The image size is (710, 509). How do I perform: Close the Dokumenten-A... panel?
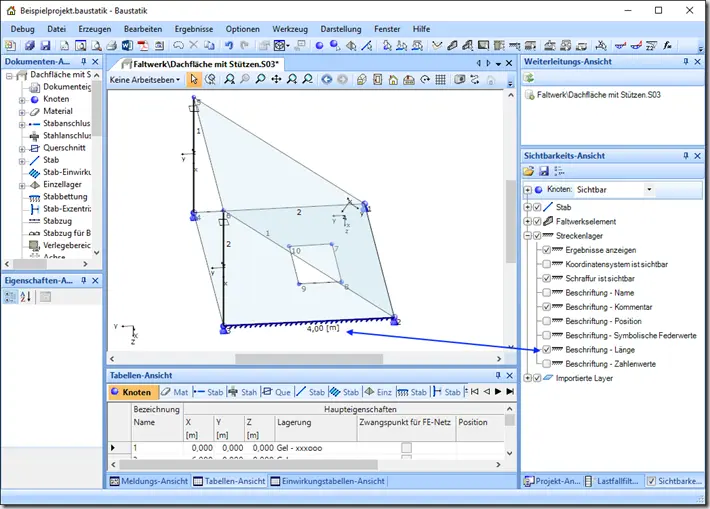click(x=95, y=62)
